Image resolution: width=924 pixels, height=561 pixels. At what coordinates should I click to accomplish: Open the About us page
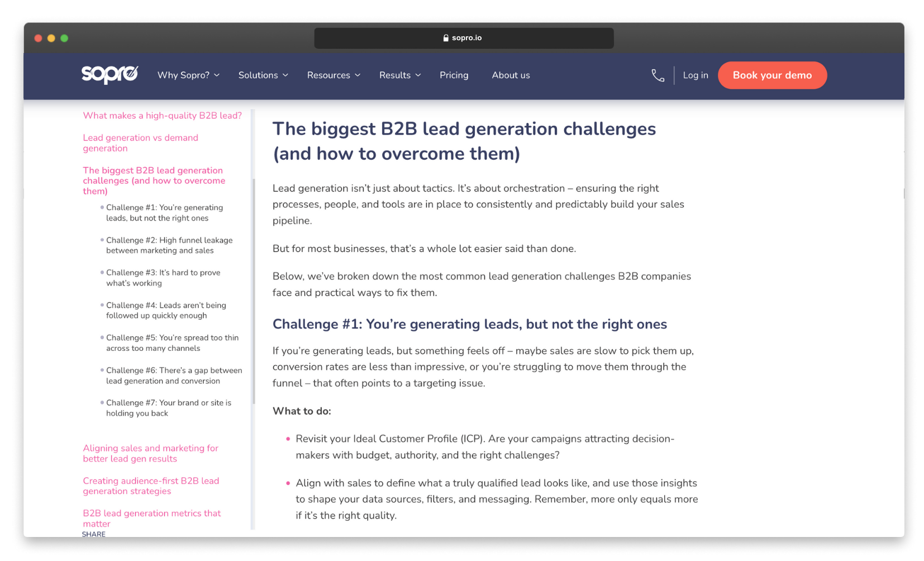click(510, 75)
